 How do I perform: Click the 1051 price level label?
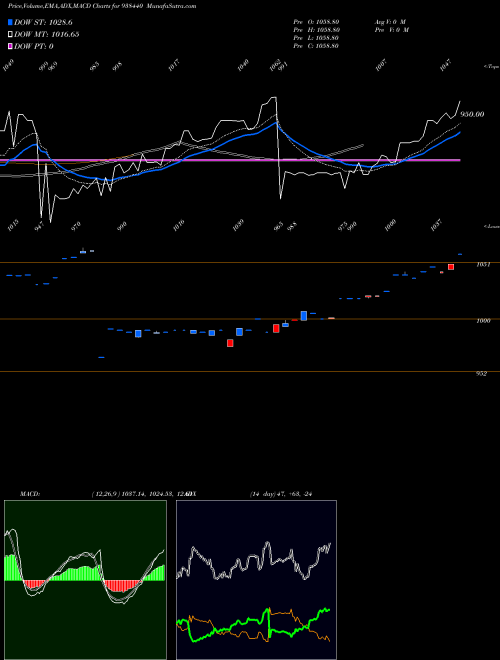point(483,265)
